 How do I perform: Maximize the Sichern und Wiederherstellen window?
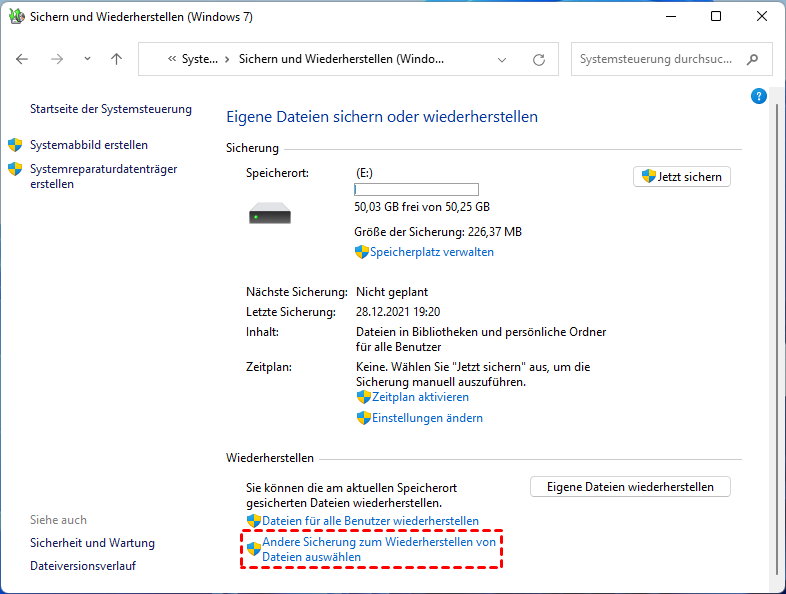pos(716,17)
